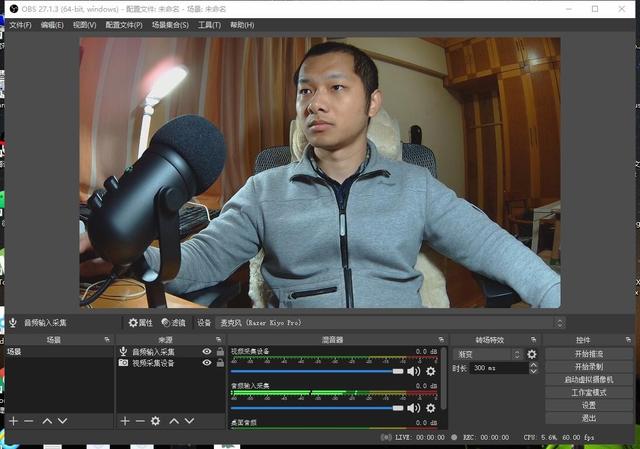Add a new scene with the plus icon
Image resolution: width=640 pixels, height=449 pixels.
click(13, 421)
